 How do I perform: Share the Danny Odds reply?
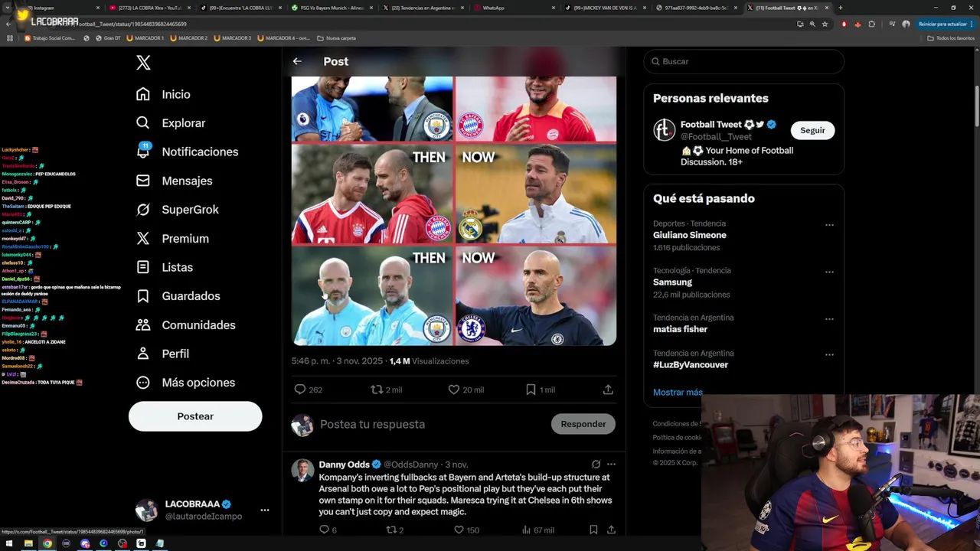tap(611, 530)
